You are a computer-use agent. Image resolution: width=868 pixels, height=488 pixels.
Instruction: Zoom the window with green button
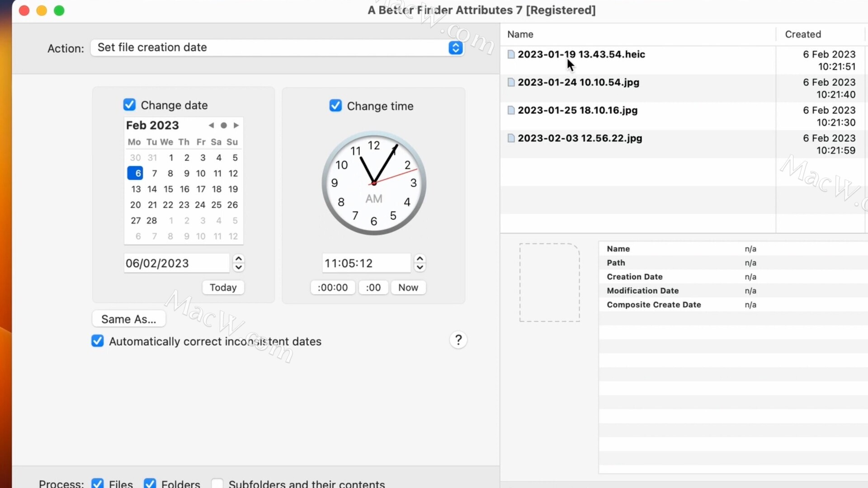(x=59, y=10)
